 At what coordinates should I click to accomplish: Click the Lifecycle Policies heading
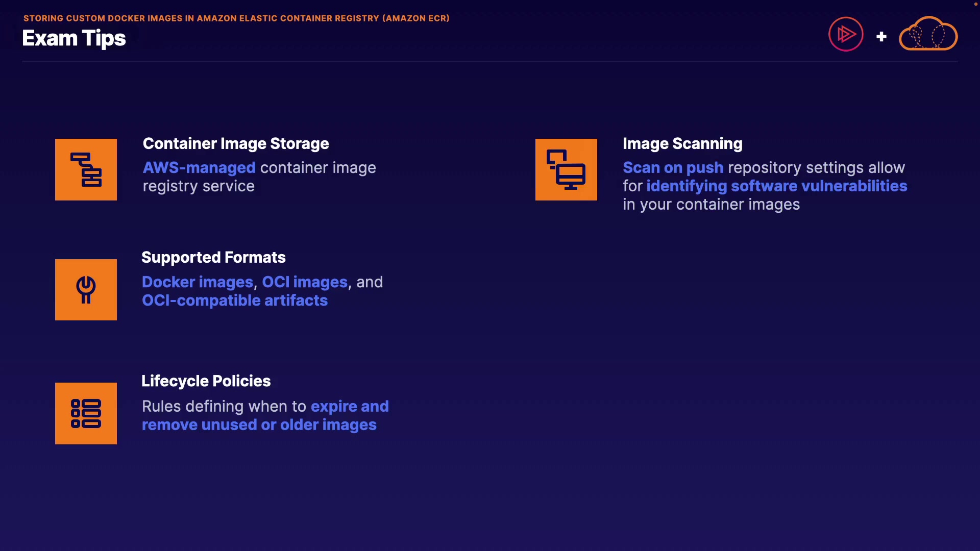206,381
